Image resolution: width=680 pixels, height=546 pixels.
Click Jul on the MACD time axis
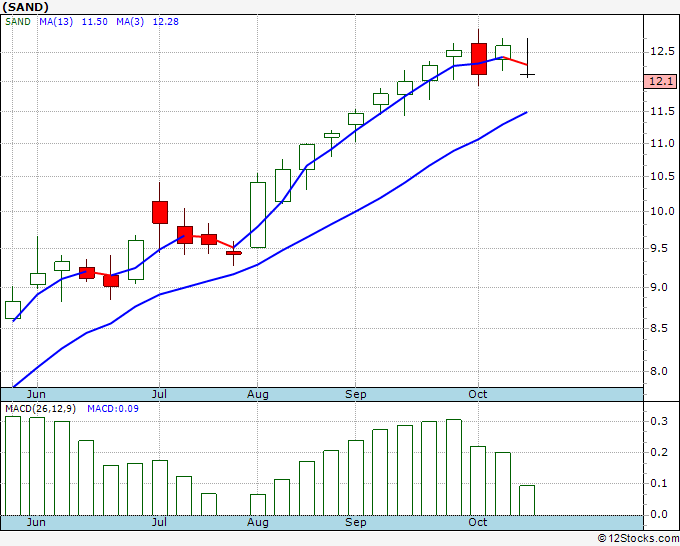[x=159, y=522]
